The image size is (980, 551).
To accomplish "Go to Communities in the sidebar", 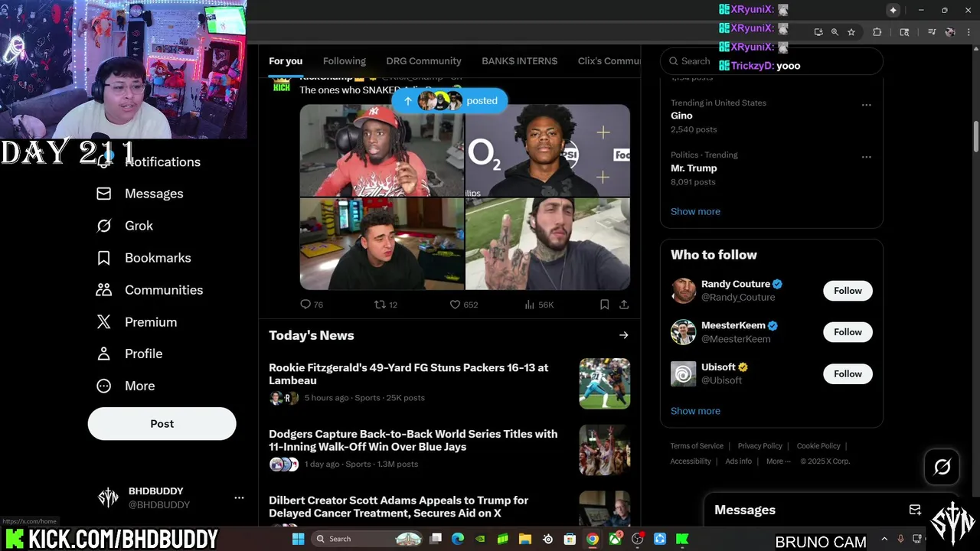I will [149, 290].
